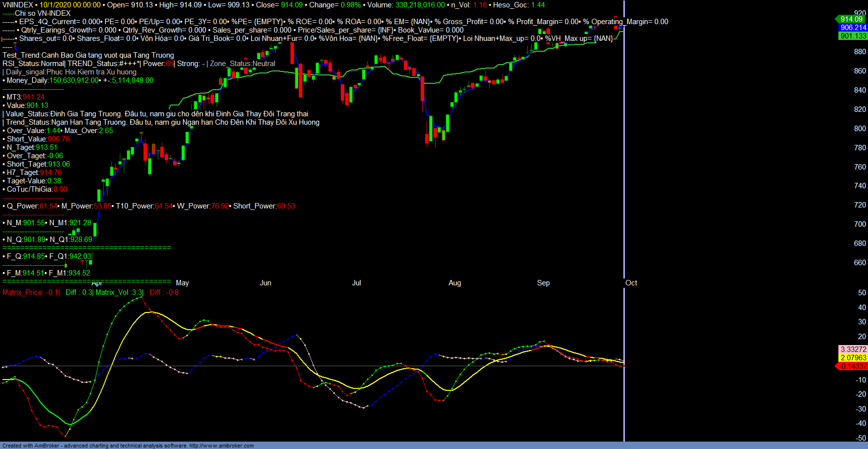Select the Jun label on time axis
Image resolution: width=868 pixels, height=449 pixels.
[x=265, y=283]
